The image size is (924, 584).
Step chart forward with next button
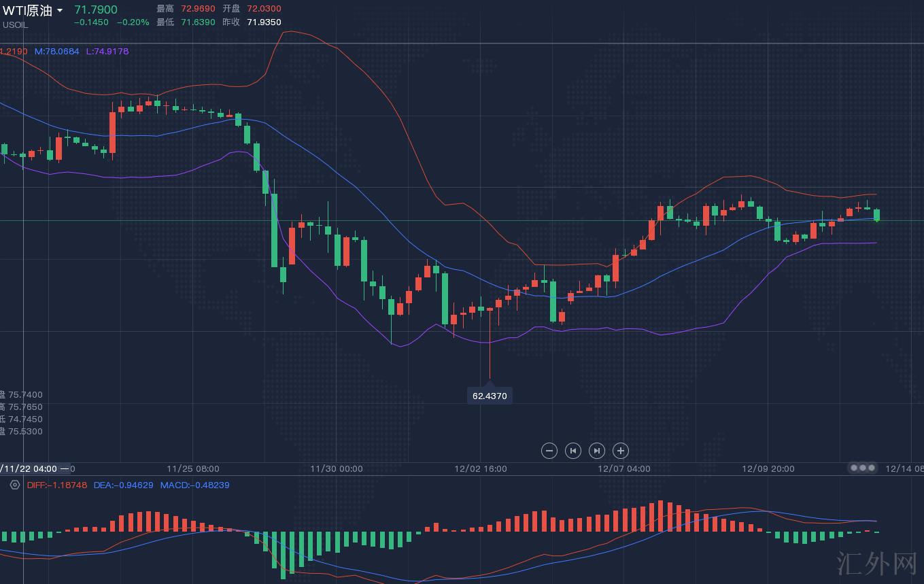tap(596, 450)
